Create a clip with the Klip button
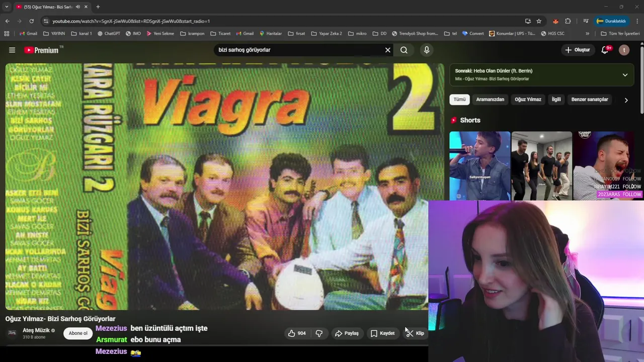Screen dimensions: 644x362 pyautogui.click(x=415, y=333)
